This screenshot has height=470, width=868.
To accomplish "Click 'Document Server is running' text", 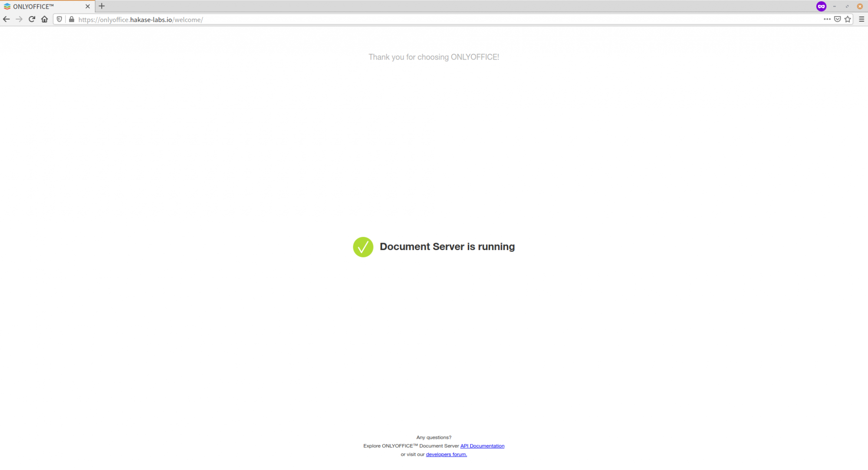I will [447, 247].
